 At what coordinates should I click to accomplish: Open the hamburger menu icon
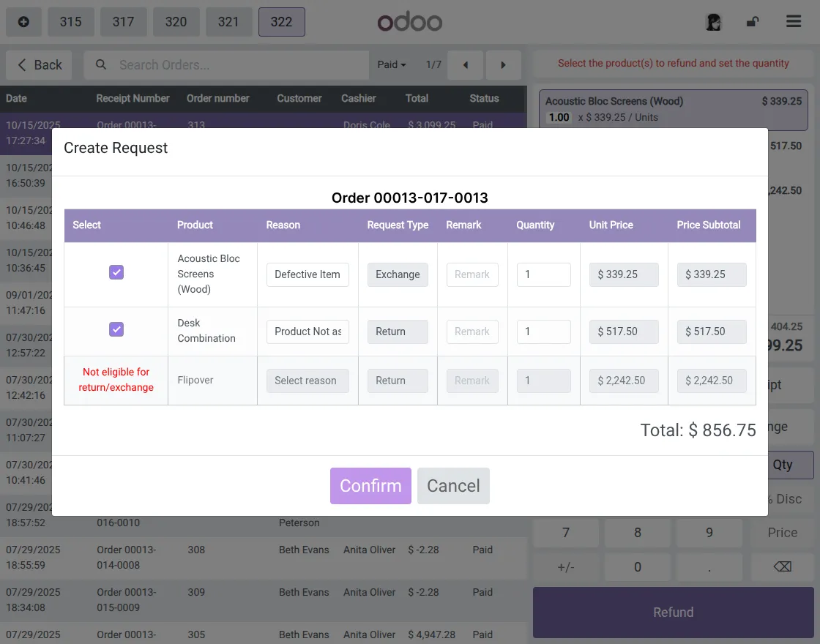[x=794, y=21]
